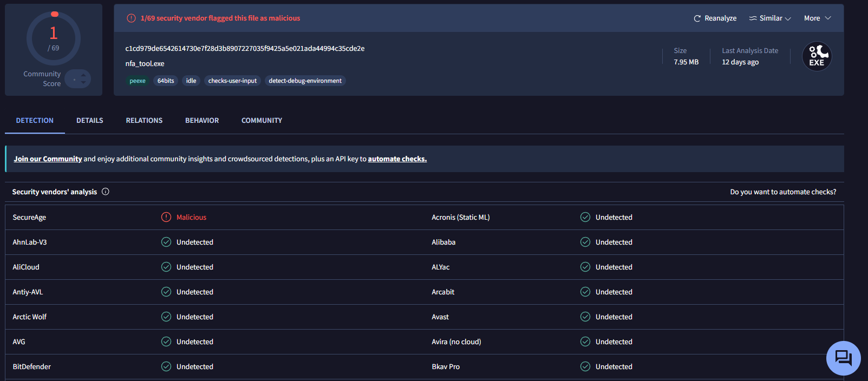Click the Arctic Wolf vendor name

point(30,317)
